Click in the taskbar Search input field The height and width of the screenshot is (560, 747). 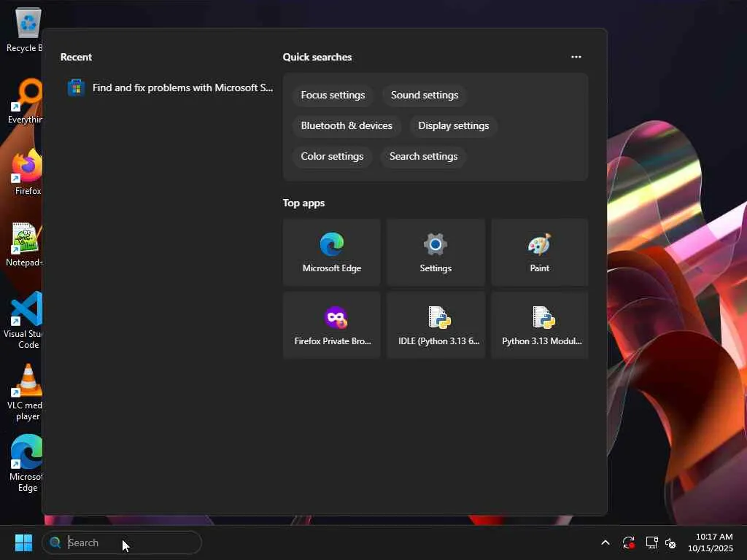(x=122, y=542)
